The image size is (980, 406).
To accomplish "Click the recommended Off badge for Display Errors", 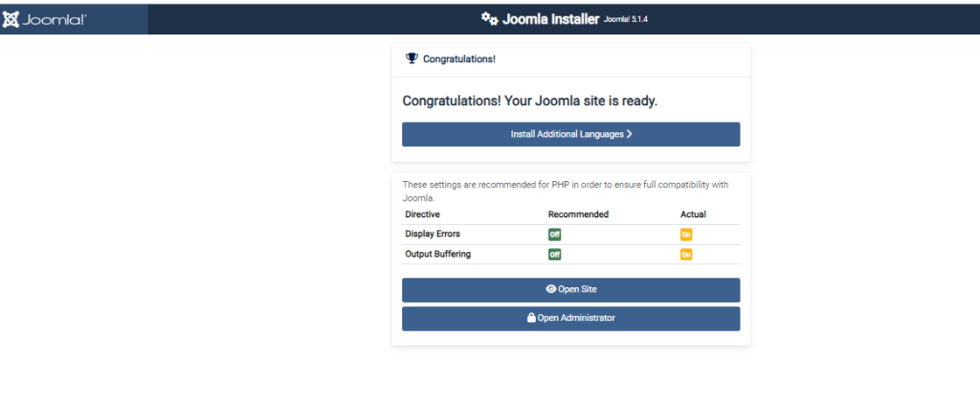I will (554, 235).
